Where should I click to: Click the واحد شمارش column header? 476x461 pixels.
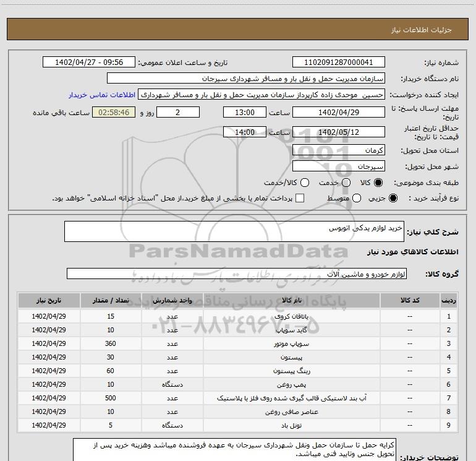click(172, 300)
